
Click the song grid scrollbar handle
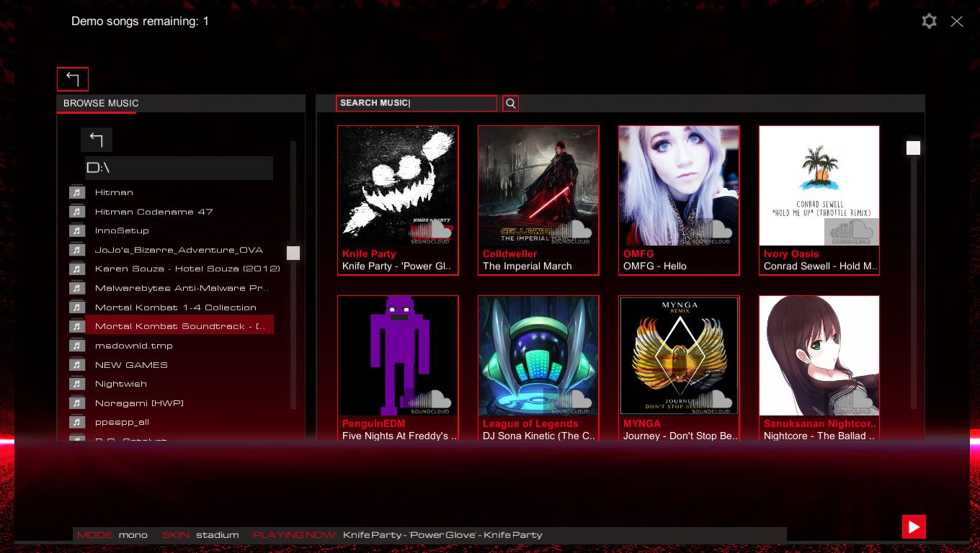coord(913,148)
